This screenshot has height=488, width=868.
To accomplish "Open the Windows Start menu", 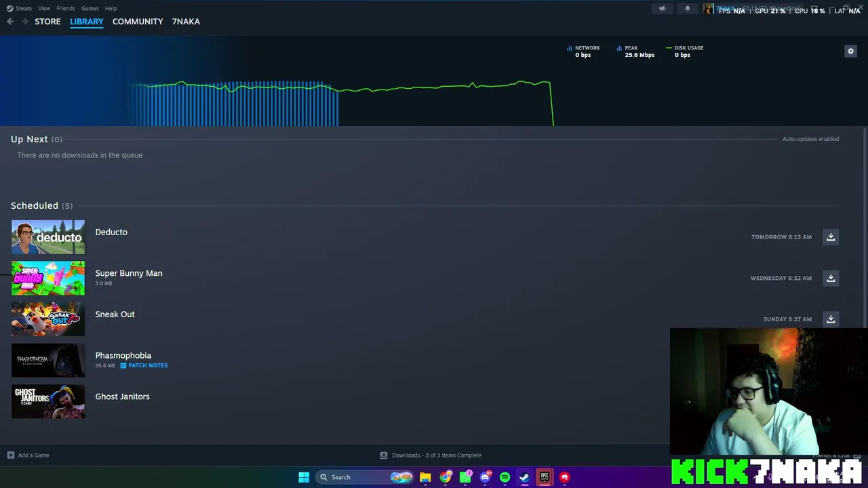I will click(304, 477).
